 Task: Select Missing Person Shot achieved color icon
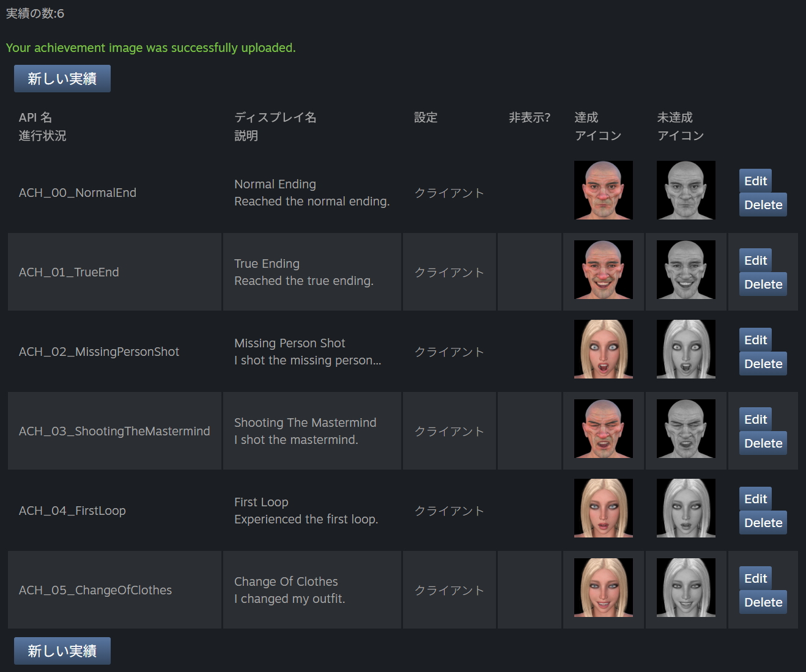(603, 349)
